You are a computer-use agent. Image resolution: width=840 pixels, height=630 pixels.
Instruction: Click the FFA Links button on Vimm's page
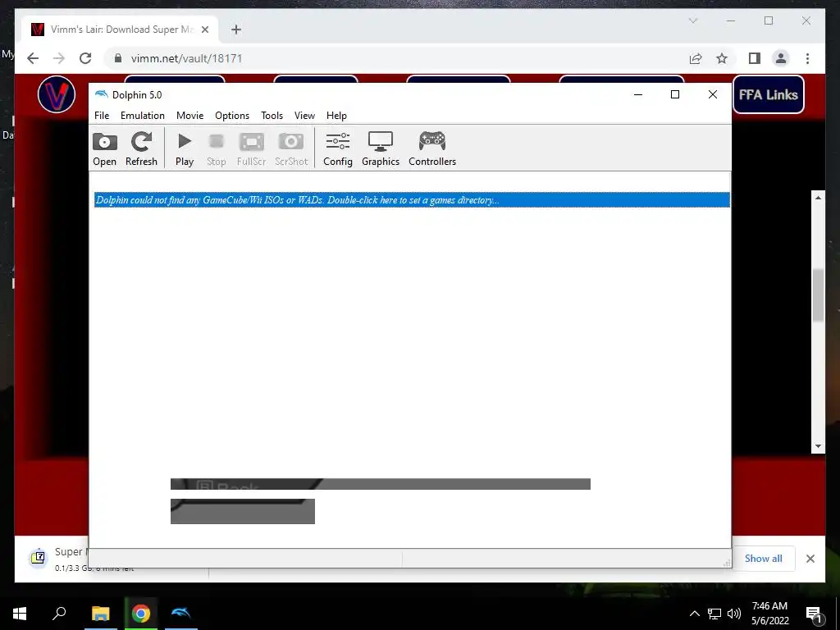pyautogui.click(x=768, y=95)
